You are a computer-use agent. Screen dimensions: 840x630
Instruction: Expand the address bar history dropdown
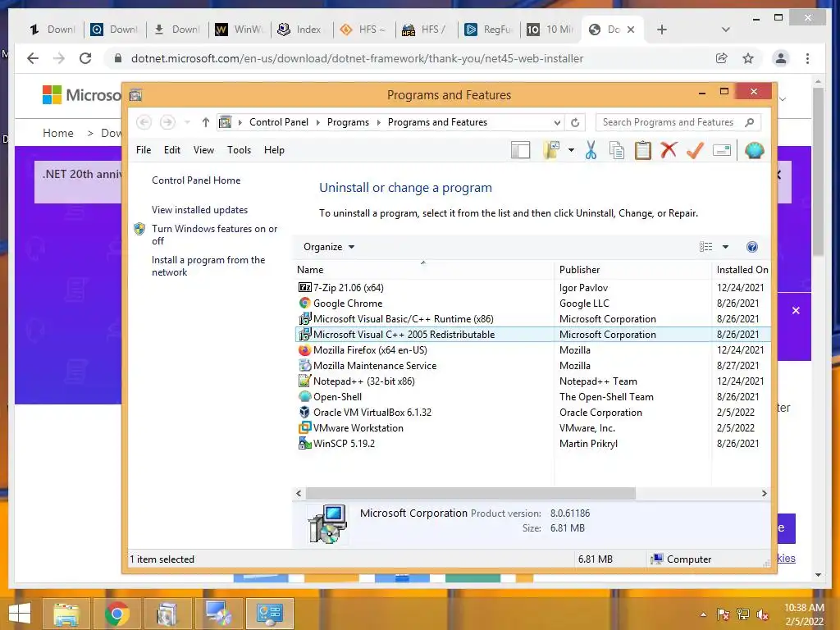coord(557,123)
